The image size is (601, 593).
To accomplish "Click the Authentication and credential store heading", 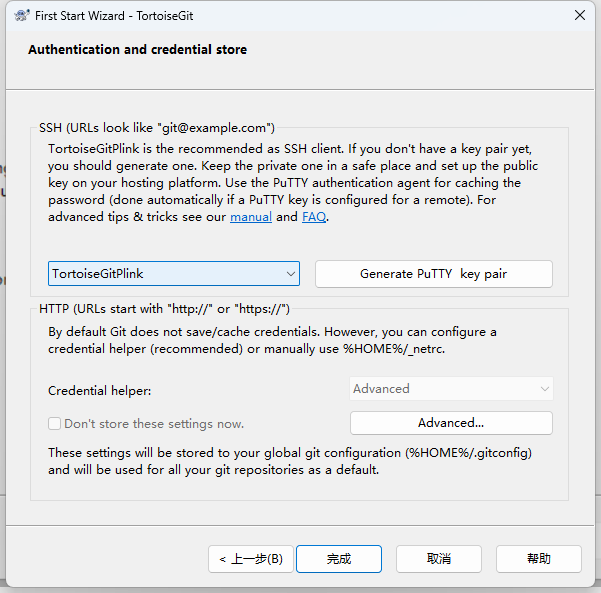I will (137, 50).
